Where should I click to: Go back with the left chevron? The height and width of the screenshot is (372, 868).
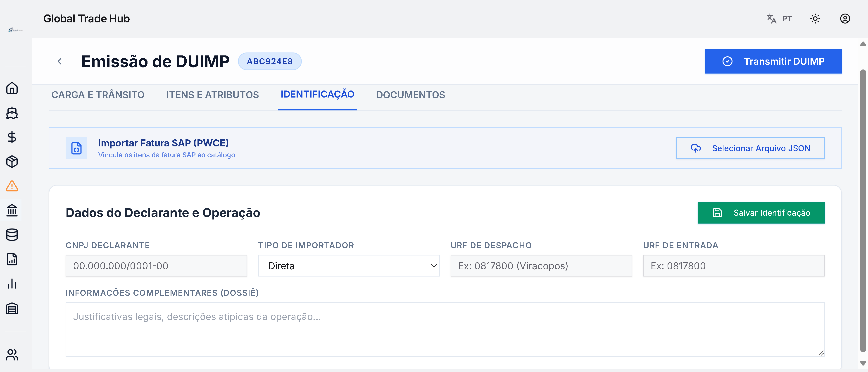[x=60, y=61]
